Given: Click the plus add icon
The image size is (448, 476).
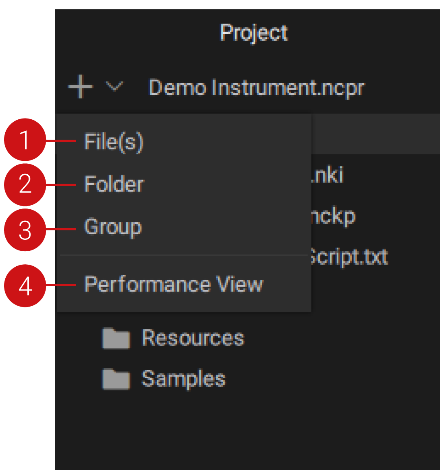Looking at the screenshot, I should point(80,86).
